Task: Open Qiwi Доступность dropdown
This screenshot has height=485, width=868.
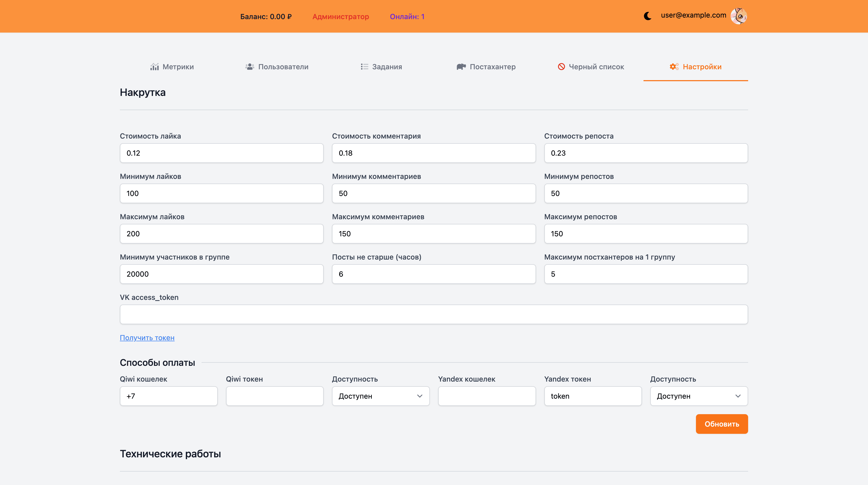Action: click(x=381, y=396)
